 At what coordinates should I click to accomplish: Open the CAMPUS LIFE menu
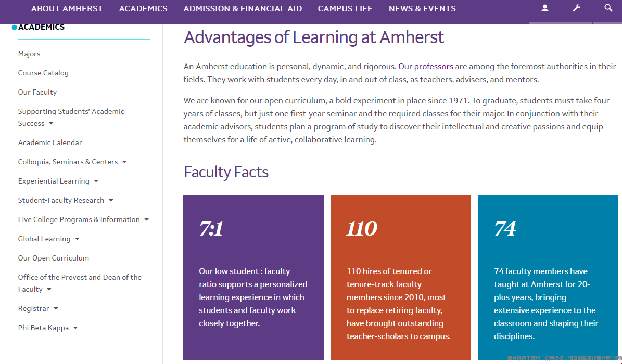click(x=345, y=8)
